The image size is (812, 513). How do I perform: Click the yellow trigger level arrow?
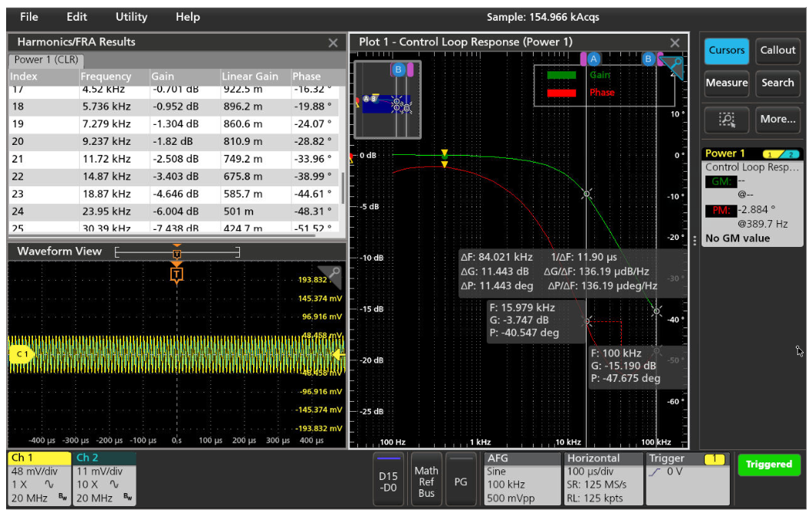point(336,354)
